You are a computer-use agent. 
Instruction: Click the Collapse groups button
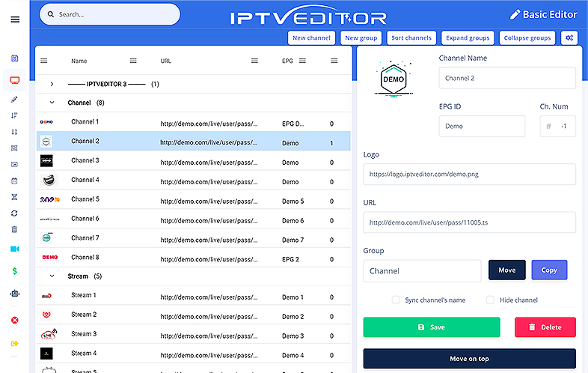[527, 38]
